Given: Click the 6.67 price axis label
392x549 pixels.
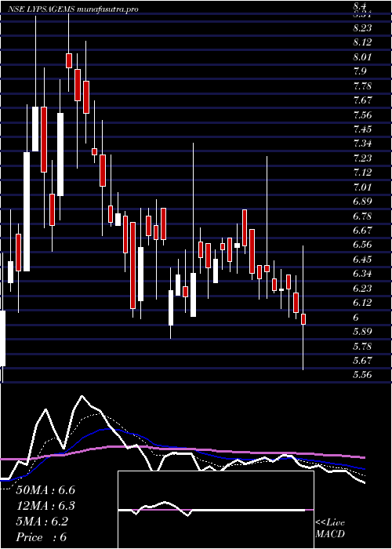Looking at the screenshot, I should pos(362,231).
